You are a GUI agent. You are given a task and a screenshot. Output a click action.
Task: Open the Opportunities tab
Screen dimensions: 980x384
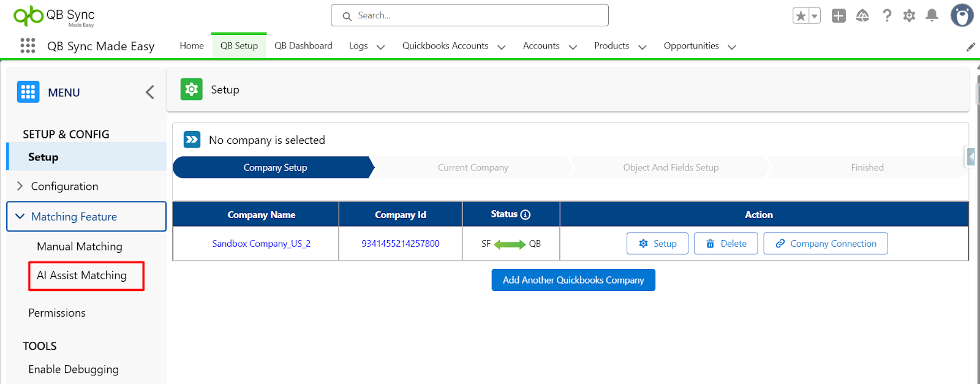click(692, 46)
